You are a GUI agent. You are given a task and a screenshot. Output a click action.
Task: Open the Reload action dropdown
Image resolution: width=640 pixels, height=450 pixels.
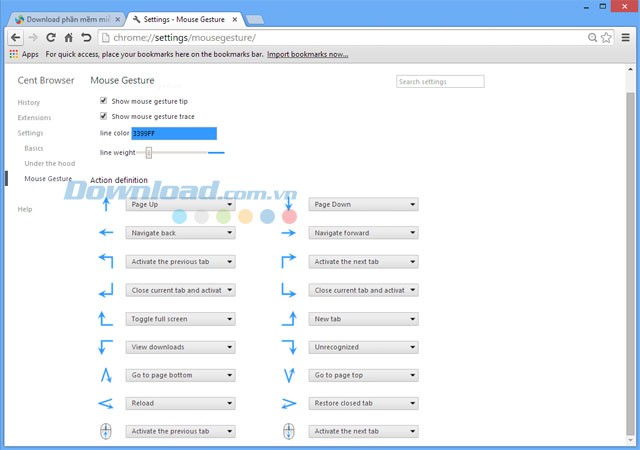pos(180,403)
